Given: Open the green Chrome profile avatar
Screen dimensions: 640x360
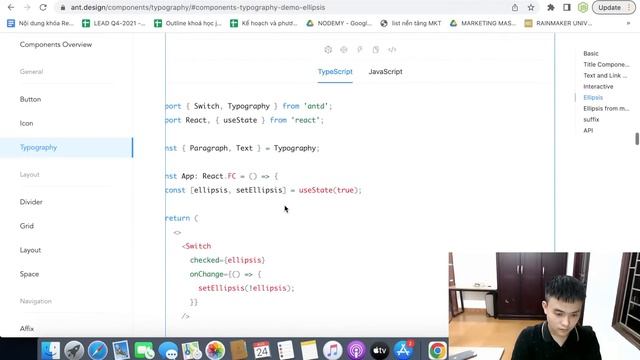Looking at the screenshot, I should pyautogui.click(x=583, y=7).
